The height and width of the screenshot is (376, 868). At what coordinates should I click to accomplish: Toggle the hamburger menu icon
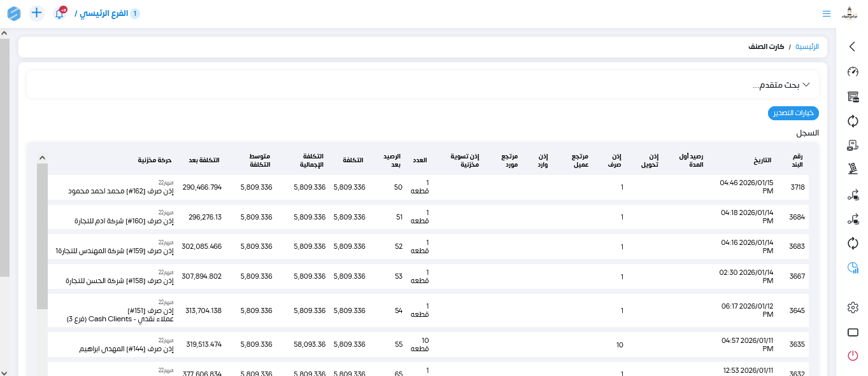827,13
